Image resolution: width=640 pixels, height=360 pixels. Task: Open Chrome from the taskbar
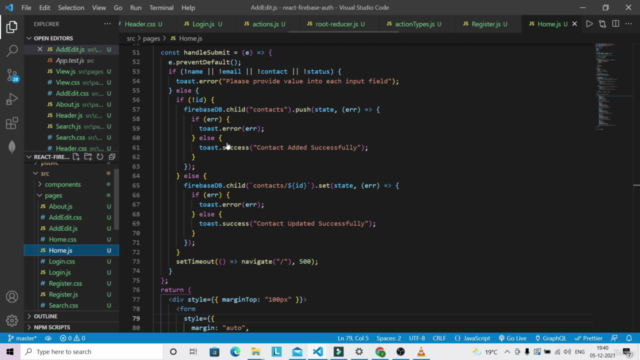pos(380,351)
